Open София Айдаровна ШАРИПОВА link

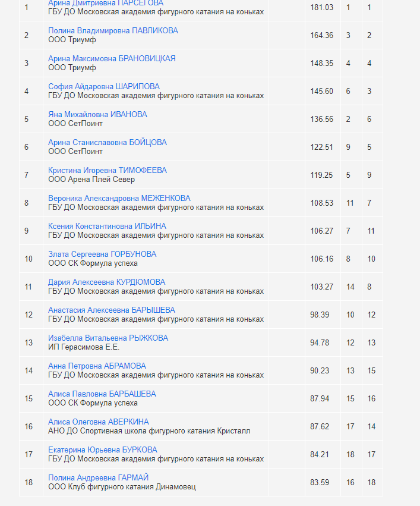pyautogui.click(x=104, y=86)
